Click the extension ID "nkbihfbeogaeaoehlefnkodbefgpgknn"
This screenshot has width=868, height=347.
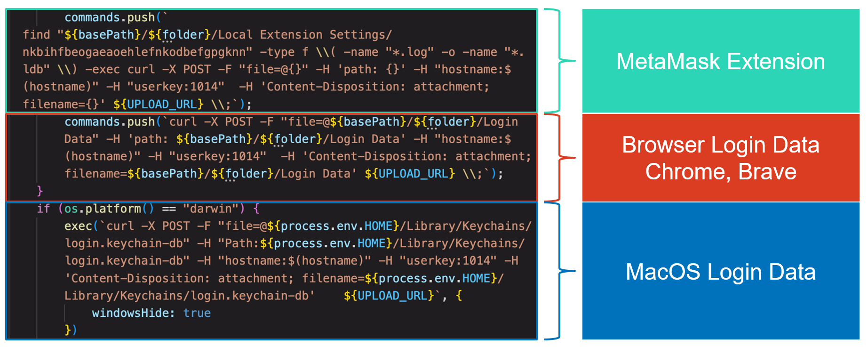tap(134, 52)
